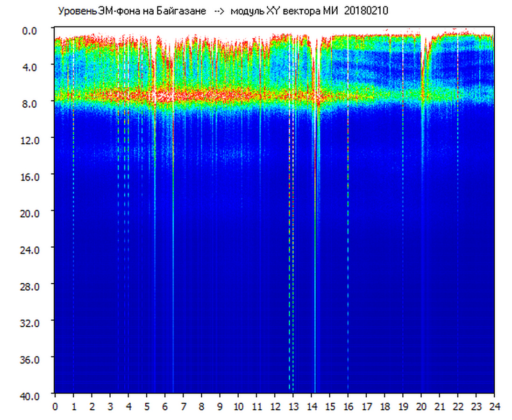This screenshot has height=420, width=512.
Task: Click hour "21" on the time axis
Action: [x=440, y=406]
